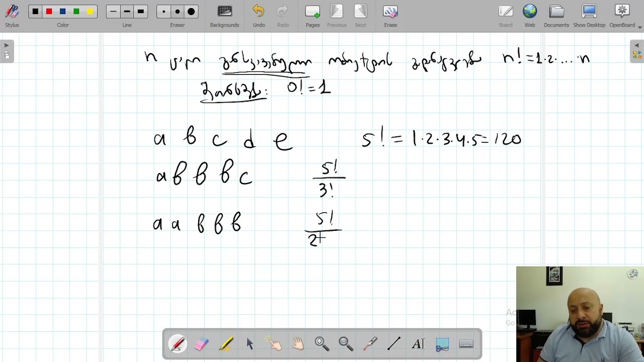Open the Web browser mode
The height and width of the screenshot is (362, 644).
click(530, 16)
